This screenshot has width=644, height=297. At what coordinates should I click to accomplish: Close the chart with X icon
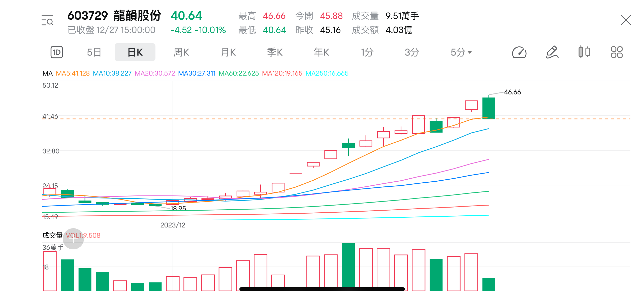626,20
